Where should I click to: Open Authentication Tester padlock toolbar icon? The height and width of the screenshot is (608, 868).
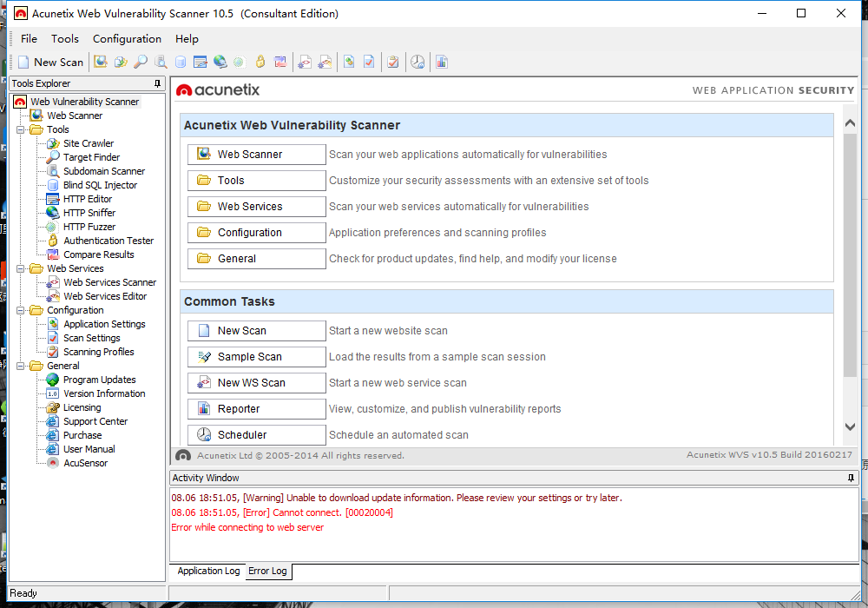(260, 62)
